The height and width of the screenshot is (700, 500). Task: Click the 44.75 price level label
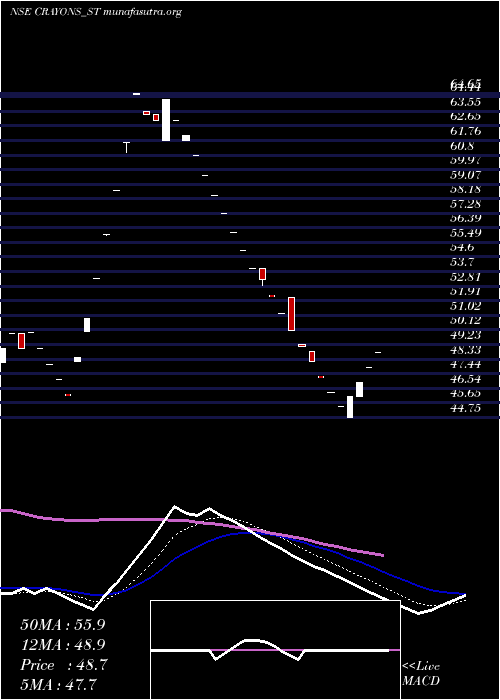(x=466, y=408)
